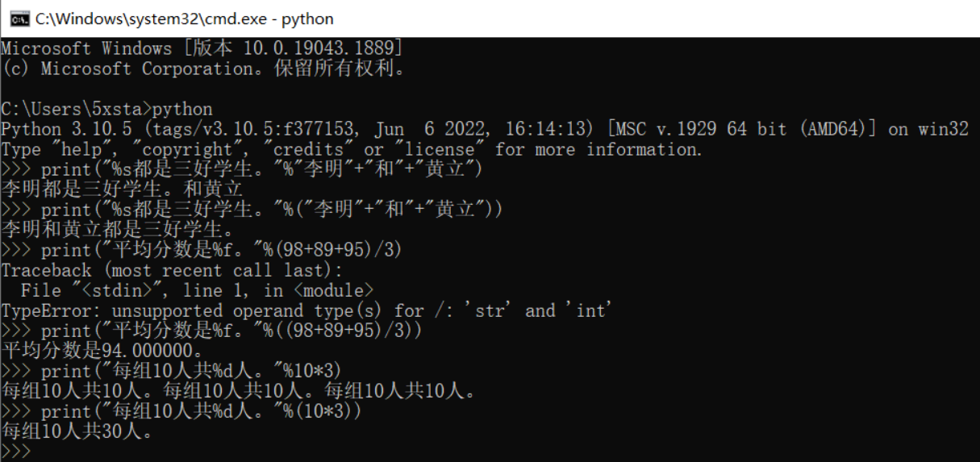
Task: Click the window title text cmd.exe - python
Action: click(184, 19)
